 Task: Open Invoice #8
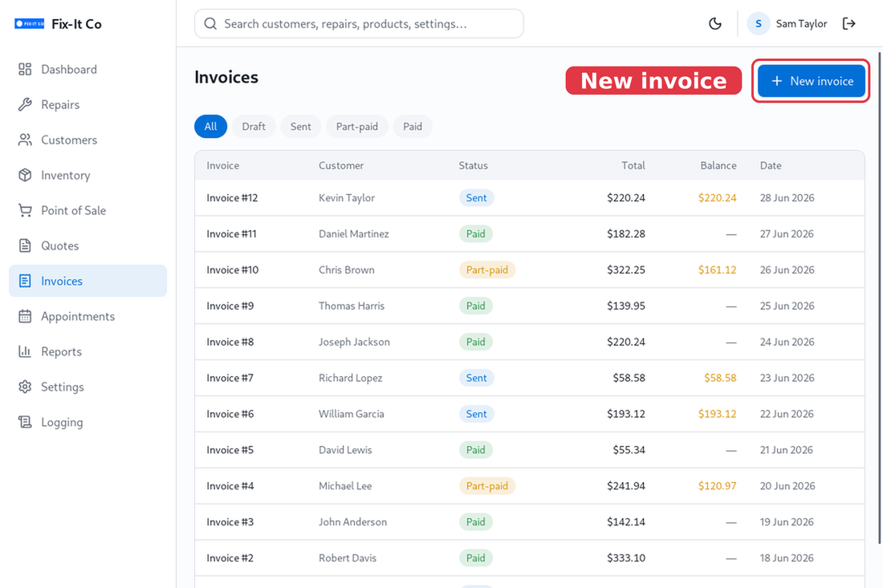click(x=529, y=342)
